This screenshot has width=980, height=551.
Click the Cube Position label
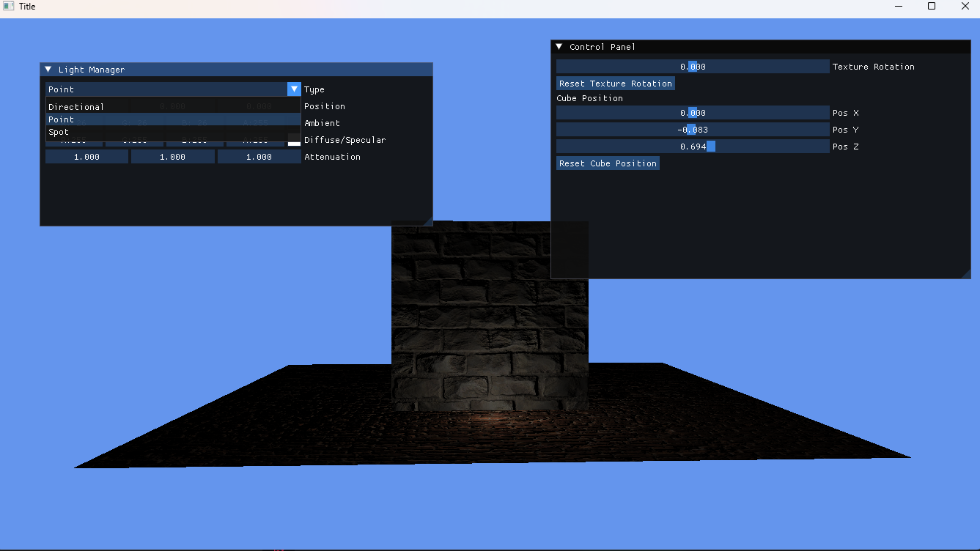589,98
